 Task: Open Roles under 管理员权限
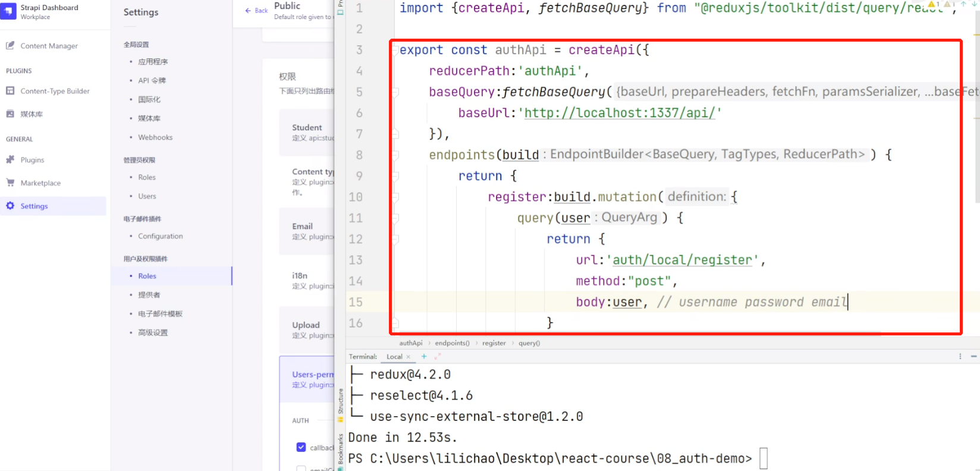tap(147, 177)
